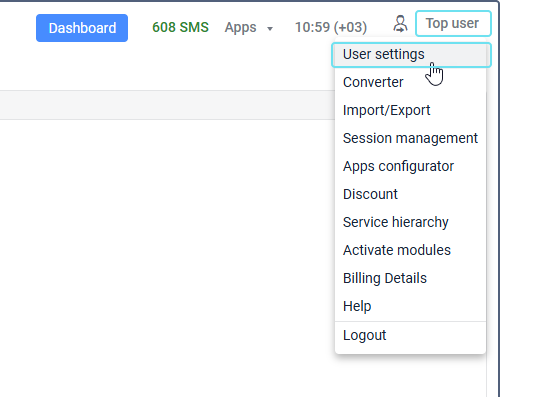Select the Discount menu item

[410, 194]
